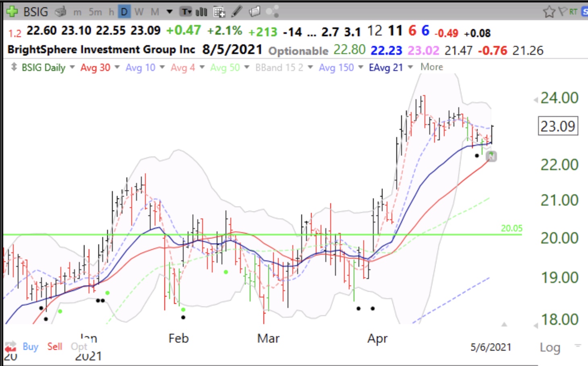Click the star favorite icon

click(549, 12)
